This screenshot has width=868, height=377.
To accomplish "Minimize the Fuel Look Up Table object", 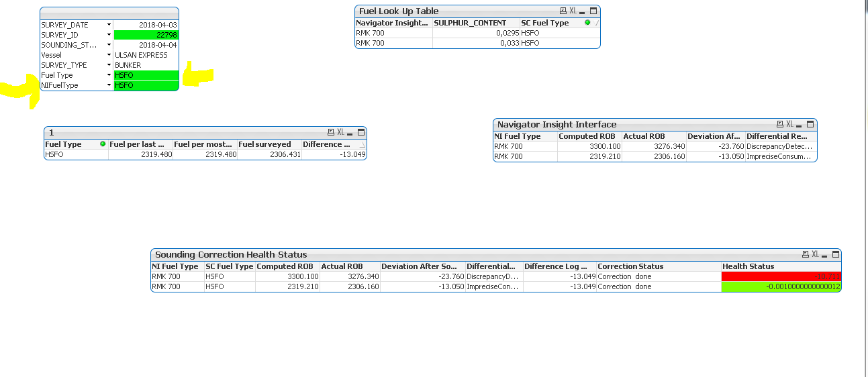I will [583, 11].
